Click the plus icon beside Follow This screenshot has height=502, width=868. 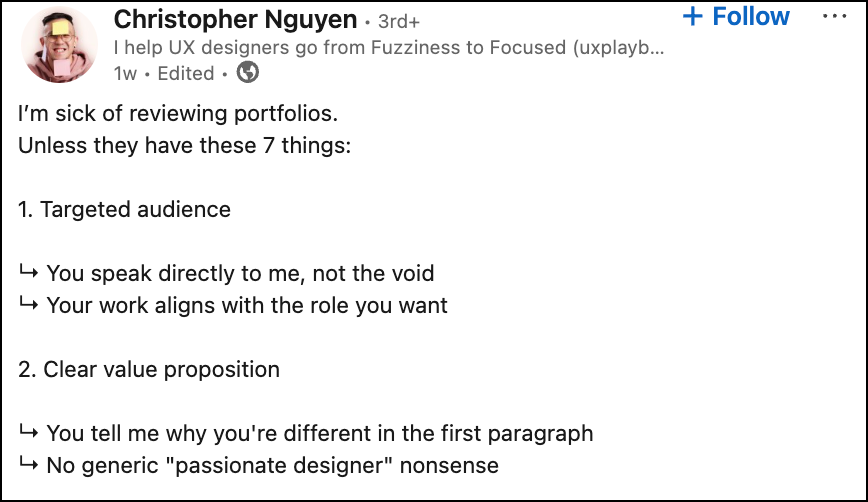[x=692, y=17]
